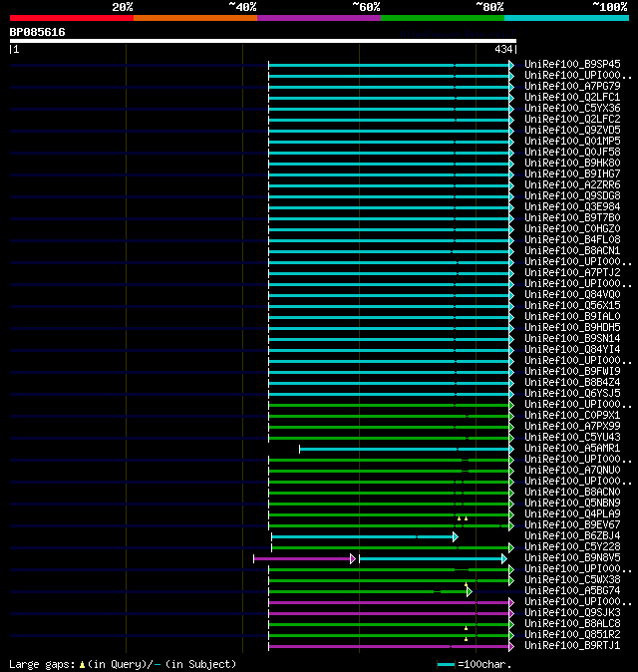Click the UniRef100_B4FL08 entry
The height and width of the screenshot is (672, 638).
(x=572, y=240)
